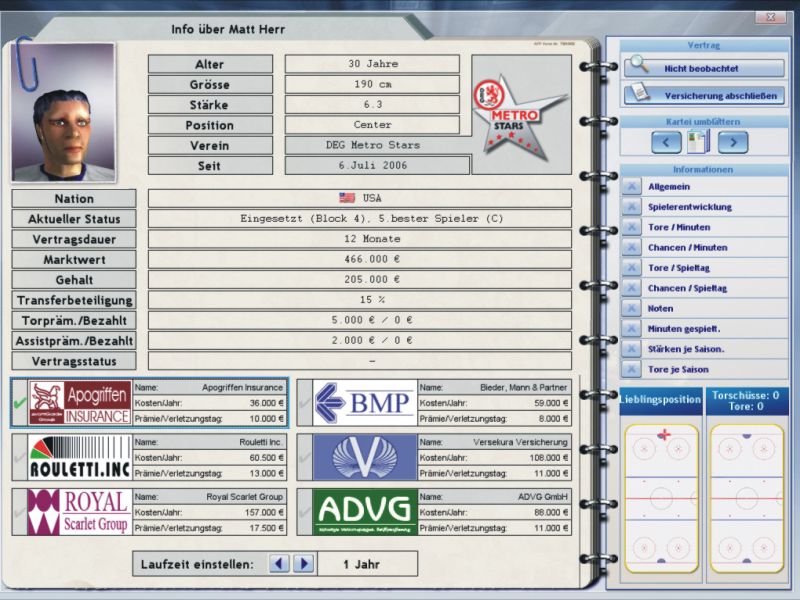Click the Nicht beobachtet button
The height and width of the screenshot is (600, 800).
(704, 68)
